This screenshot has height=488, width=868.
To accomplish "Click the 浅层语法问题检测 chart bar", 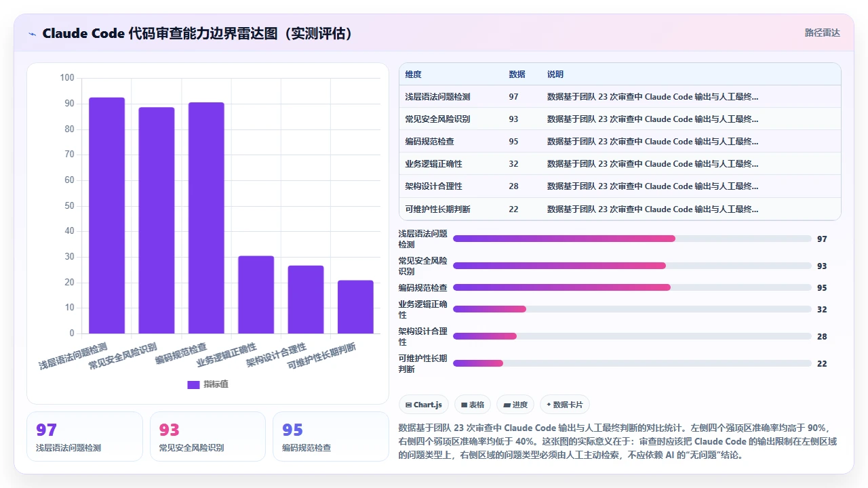I will pos(106,216).
